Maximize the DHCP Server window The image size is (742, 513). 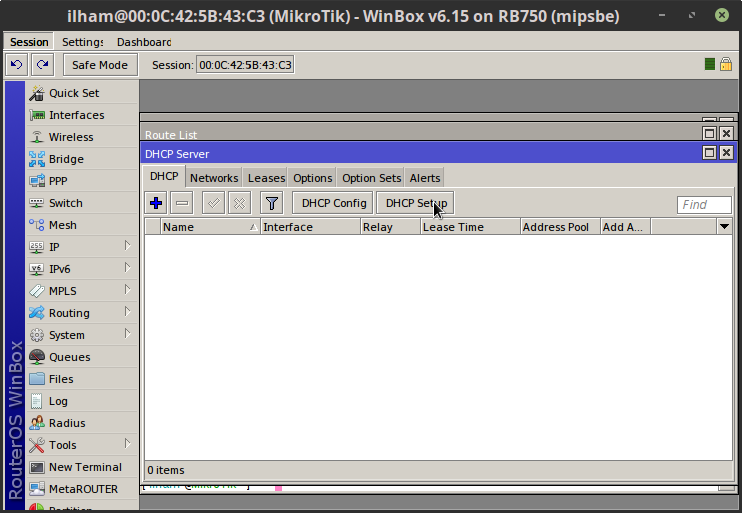(x=709, y=152)
